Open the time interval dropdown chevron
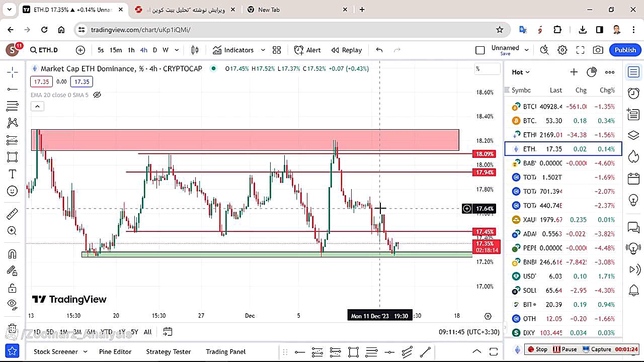This screenshot has width=644, height=362. coord(177,50)
